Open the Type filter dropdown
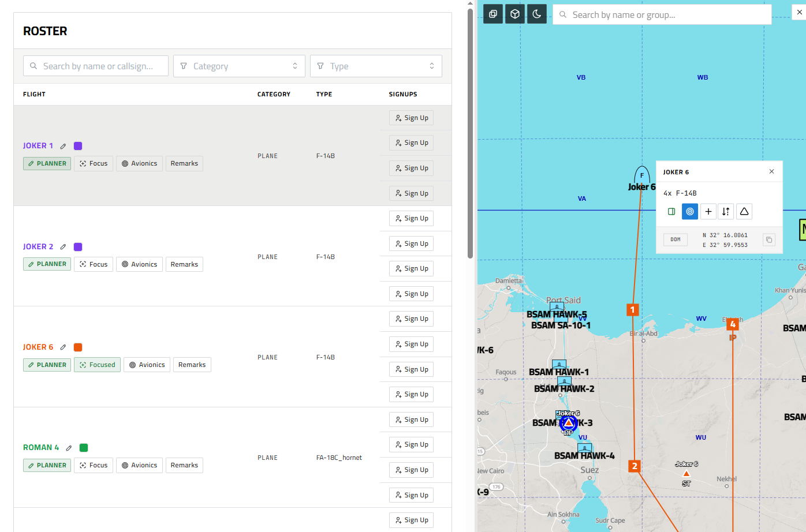Viewport: 806px width, 532px height. [376, 66]
